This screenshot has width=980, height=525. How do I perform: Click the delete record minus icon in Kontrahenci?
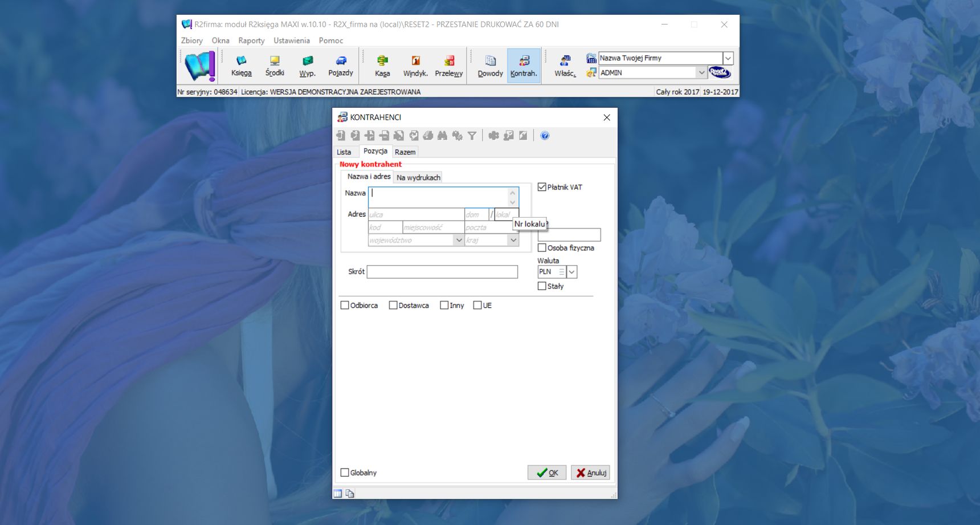[385, 135]
